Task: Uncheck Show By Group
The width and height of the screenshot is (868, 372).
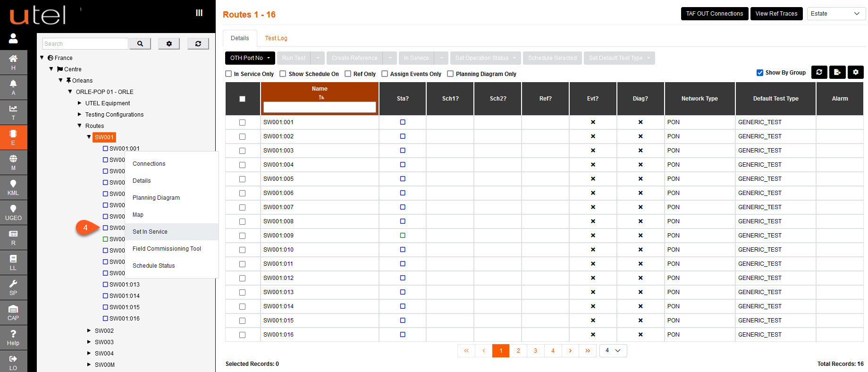Action: [760, 73]
